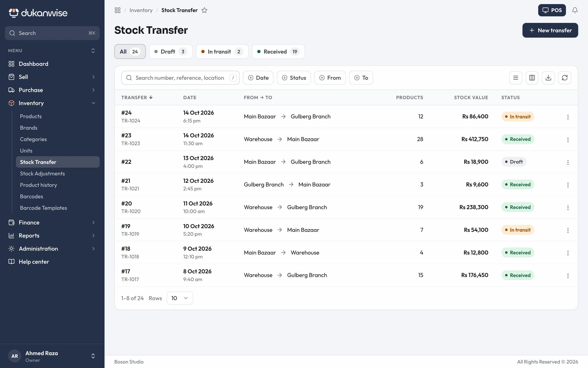This screenshot has width=588, height=368.
Task: Refresh the stock transfer table
Action: tap(565, 78)
